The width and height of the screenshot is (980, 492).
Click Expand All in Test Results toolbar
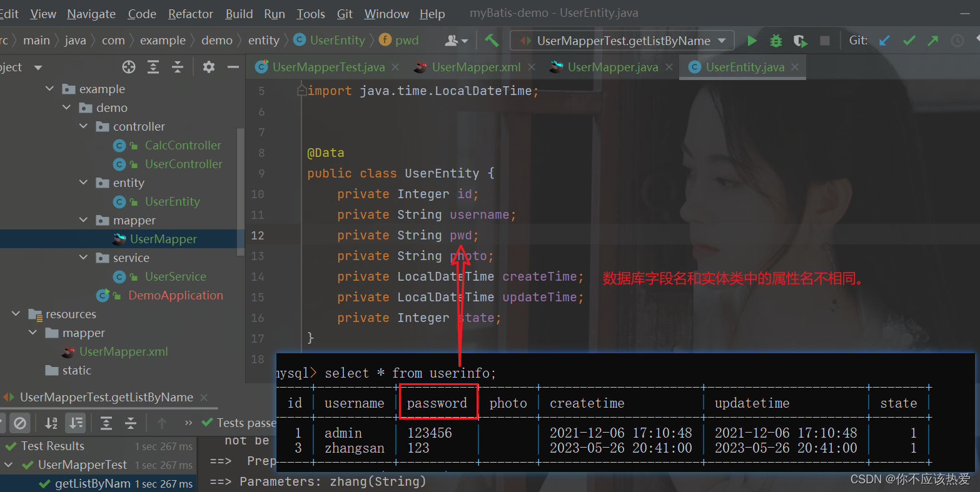106,423
